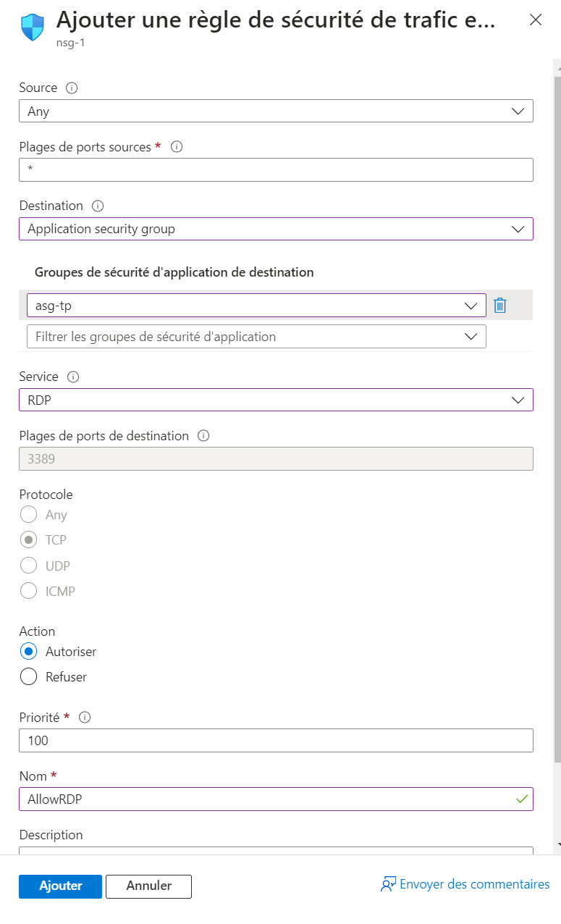Click the feedback person icon at bottom
Image resolution: width=561 pixels, height=924 pixels.
(388, 884)
